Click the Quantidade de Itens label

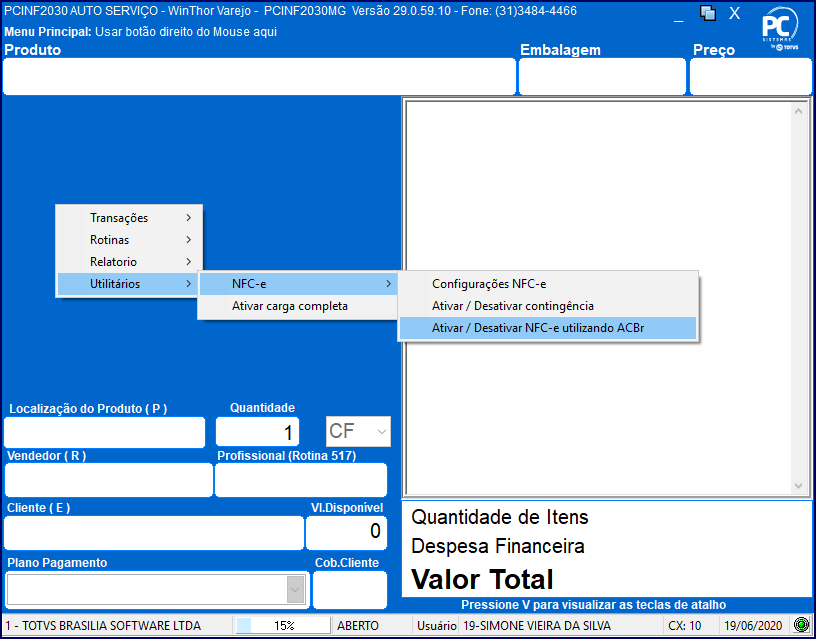coord(500,517)
